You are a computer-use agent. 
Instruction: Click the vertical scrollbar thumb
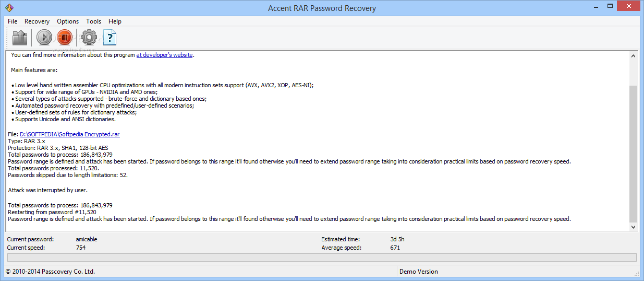634,154
